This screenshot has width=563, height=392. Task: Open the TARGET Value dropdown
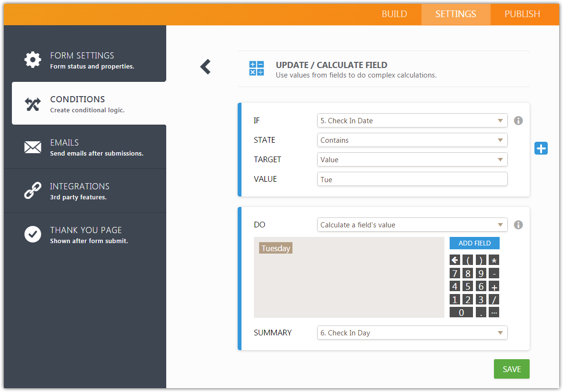[412, 160]
